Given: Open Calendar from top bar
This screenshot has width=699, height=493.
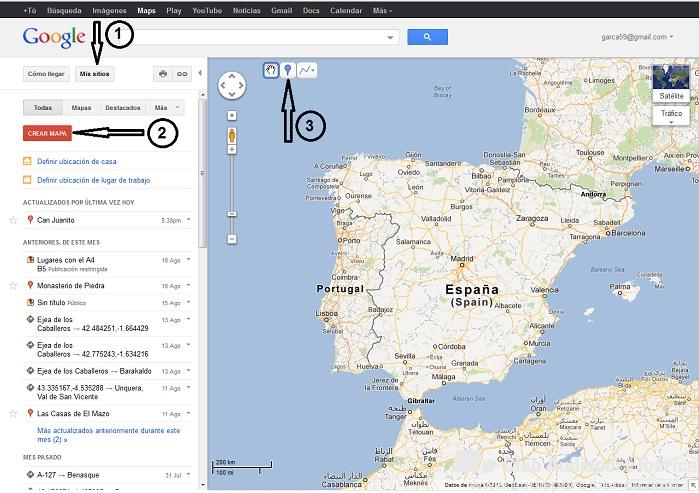Looking at the screenshot, I should [346, 10].
